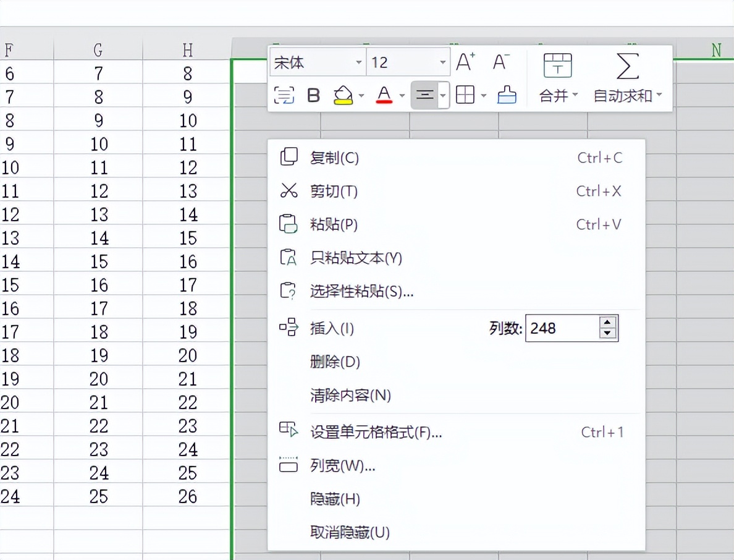Click the decrease font size icon
Screen dimensions: 734x560
500,62
